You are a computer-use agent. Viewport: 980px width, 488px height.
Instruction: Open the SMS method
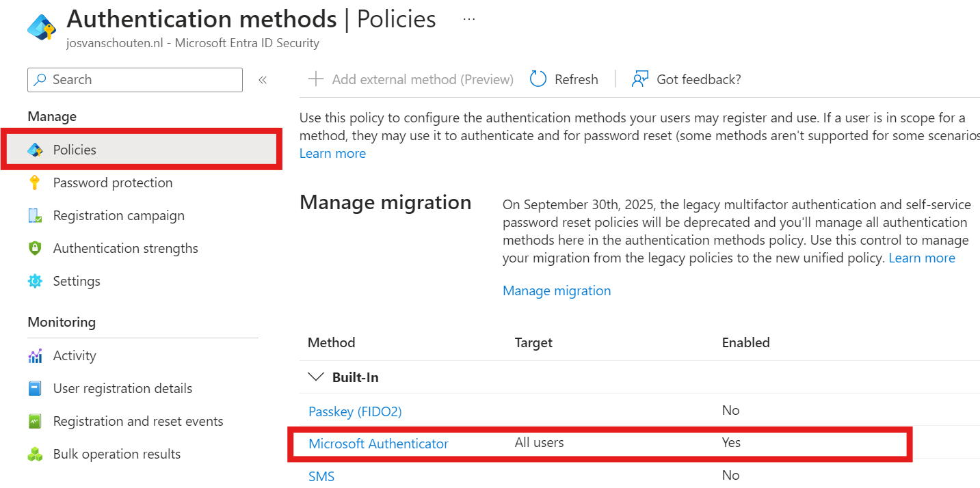pos(321,476)
